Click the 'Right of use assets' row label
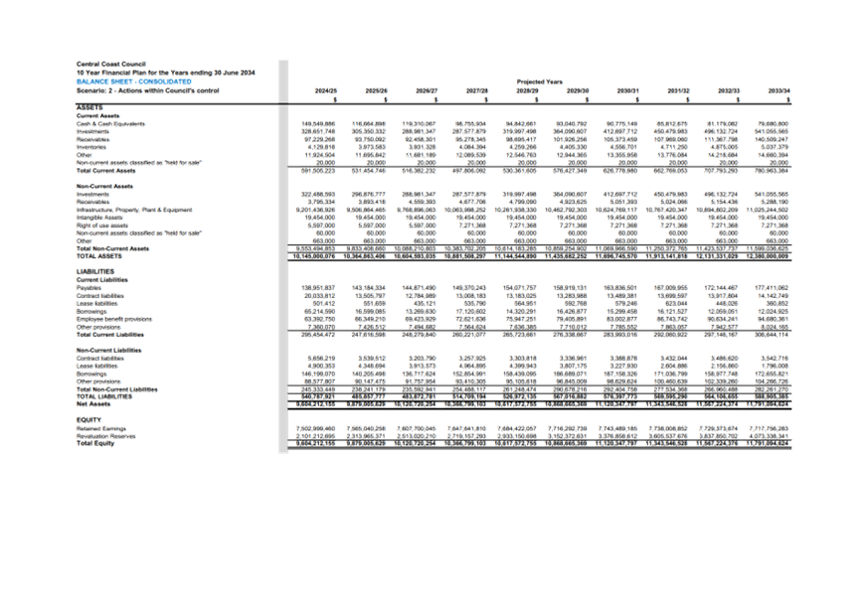 101,226
